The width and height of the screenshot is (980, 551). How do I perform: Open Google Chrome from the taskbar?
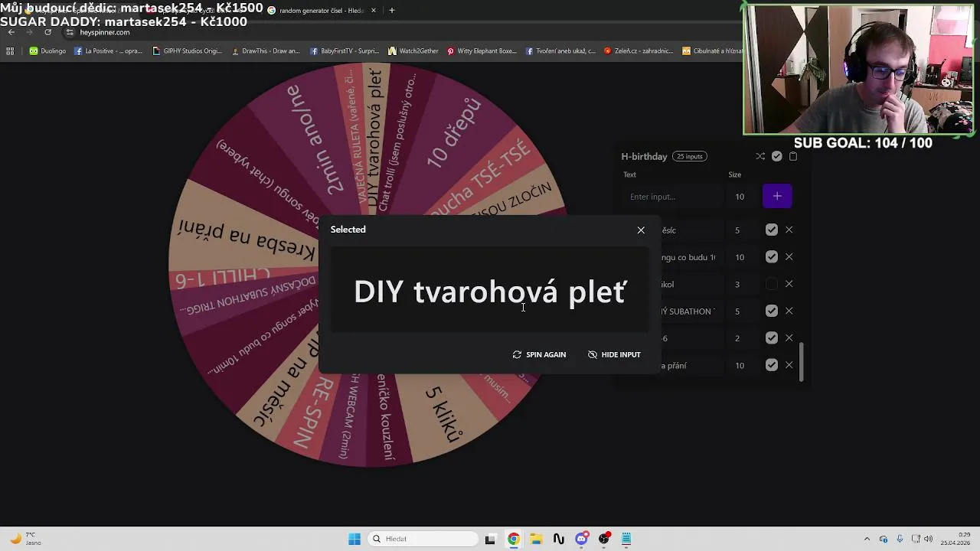click(x=514, y=539)
